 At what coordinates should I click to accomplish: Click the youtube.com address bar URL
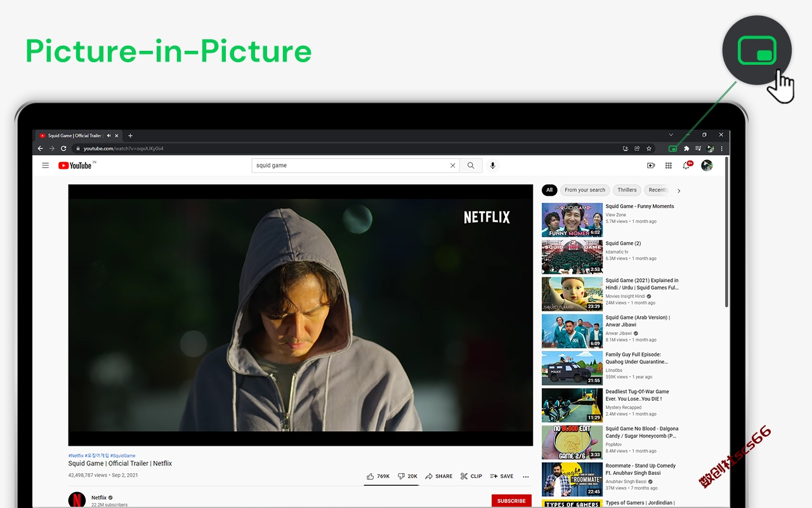coord(124,149)
